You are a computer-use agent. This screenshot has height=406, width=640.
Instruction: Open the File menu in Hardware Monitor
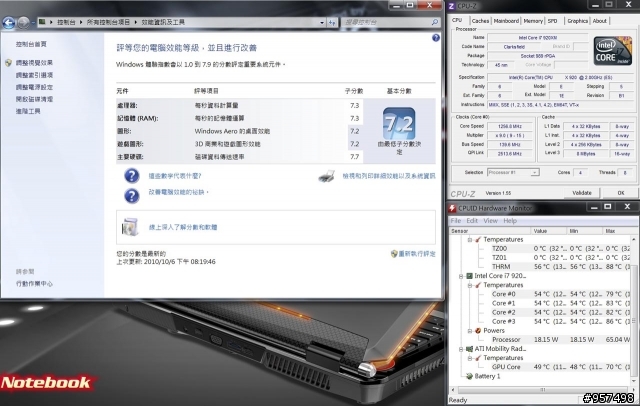click(x=456, y=221)
